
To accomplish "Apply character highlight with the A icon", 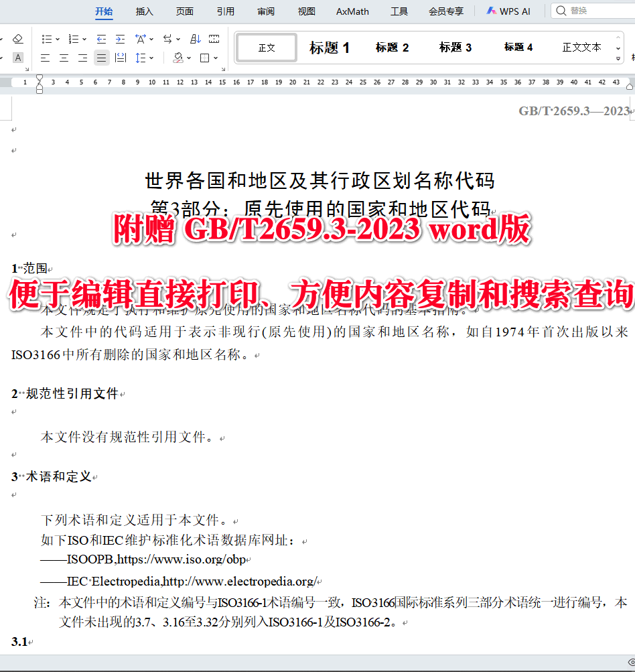I will click(18, 58).
